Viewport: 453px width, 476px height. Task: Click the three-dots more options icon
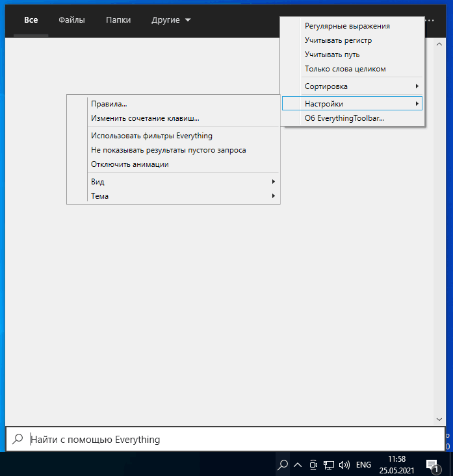430,20
